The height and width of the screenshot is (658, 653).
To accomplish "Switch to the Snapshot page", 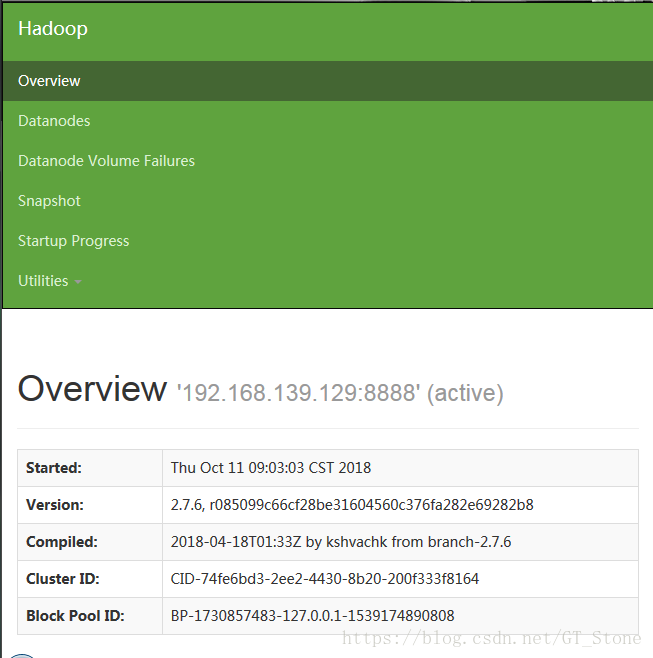I will click(x=49, y=201).
